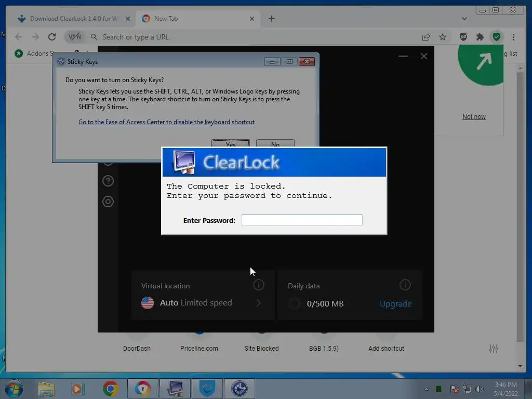Viewport: 532px width, 399px height.
Task: Open the blue shield VPN taskbar app
Action: [207, 389]
